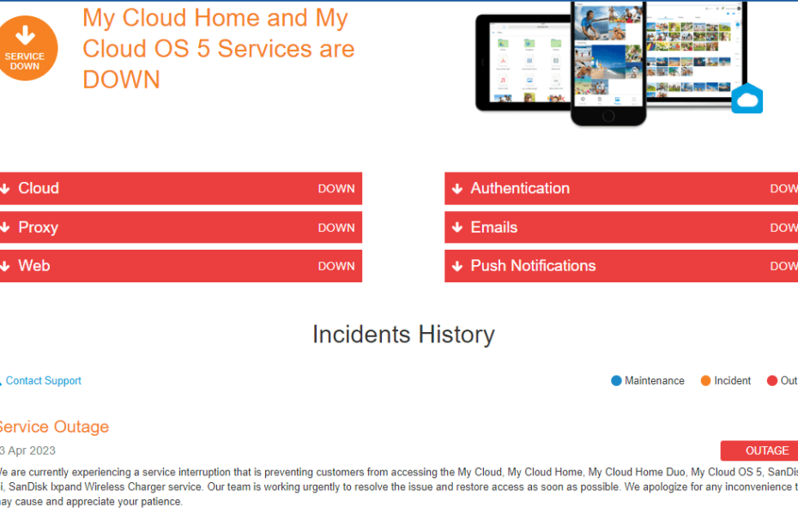Click the blue Maintenance legend dot

tap(616, 381)
